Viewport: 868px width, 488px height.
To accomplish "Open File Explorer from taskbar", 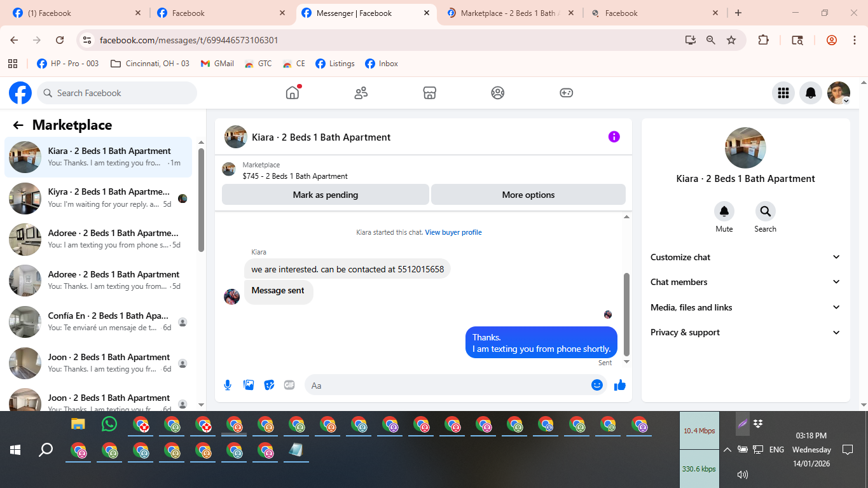I will pyautogui.click(x=78, y=424).
